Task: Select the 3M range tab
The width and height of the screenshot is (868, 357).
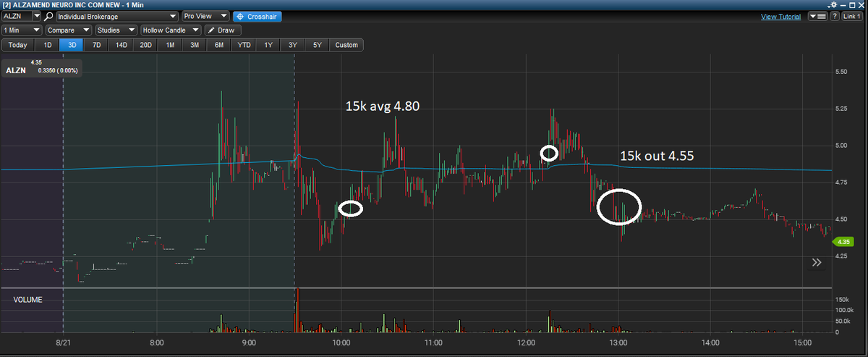Action: 195,45
